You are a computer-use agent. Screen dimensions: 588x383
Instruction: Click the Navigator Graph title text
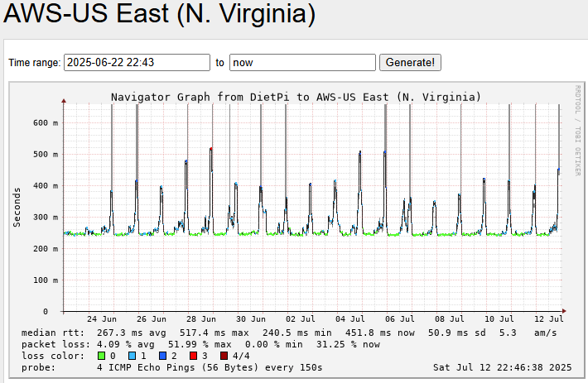click(296, 98)
